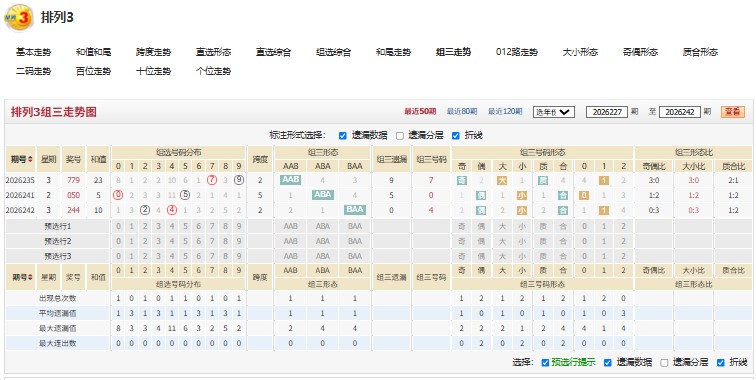Image resolution: width=756 pixels, height=380 pixels.
Task: Click the circled 9 in row 2026235
Action: (x=239, y=180)
